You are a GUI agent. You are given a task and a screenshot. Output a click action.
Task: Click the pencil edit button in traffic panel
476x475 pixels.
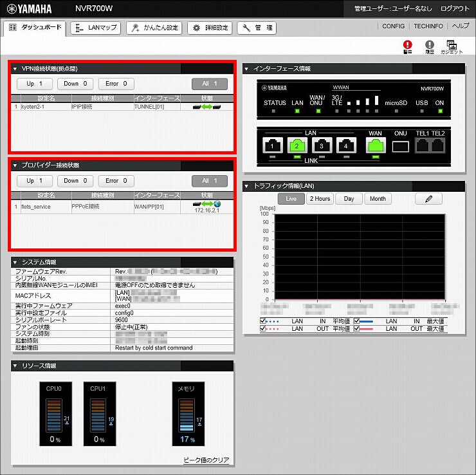[x=428, y=199]
